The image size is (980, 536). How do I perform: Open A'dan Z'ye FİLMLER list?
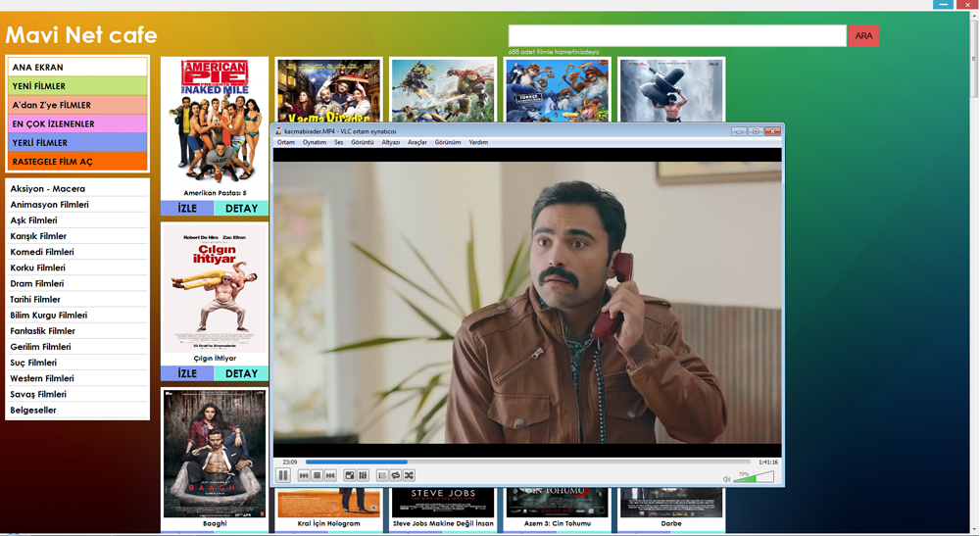(x=77, y=104)
